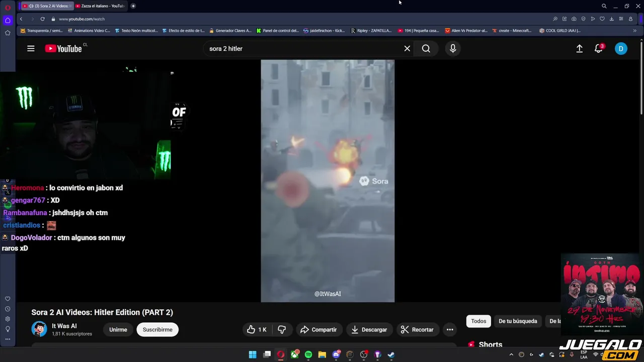Image resolution: width=644 pixels, height=362 pixels.
Task: Open the Transparenta bookmark
Action: tap(41, 31)
